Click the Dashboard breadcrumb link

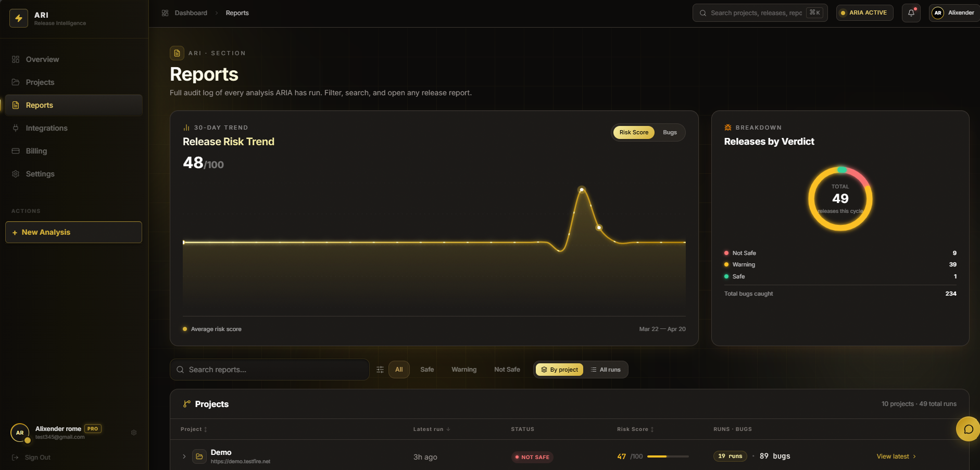[191, 13]
